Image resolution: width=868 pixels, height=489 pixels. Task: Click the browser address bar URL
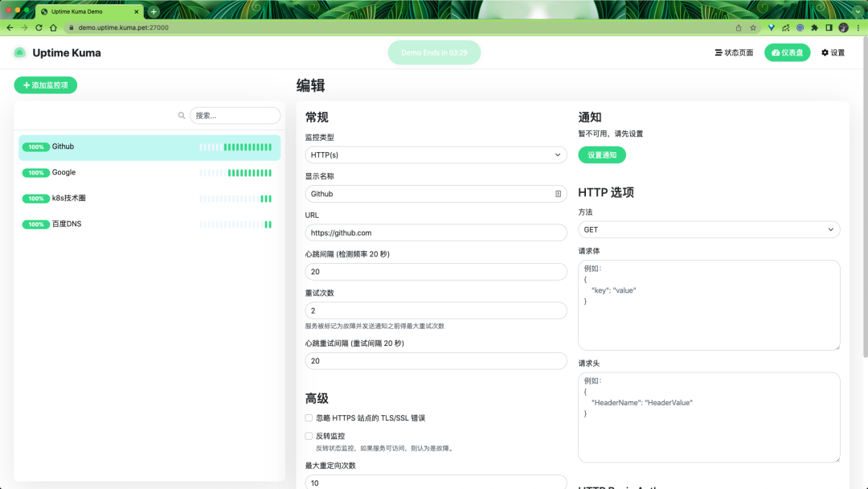tap(124, 27)
